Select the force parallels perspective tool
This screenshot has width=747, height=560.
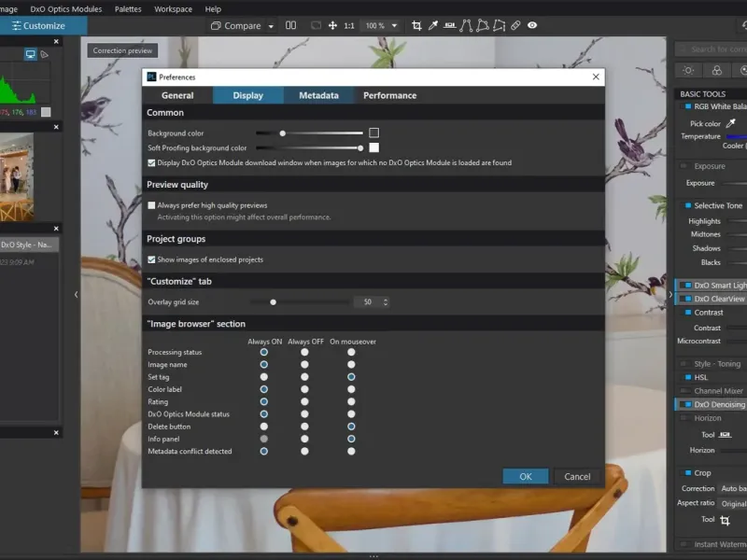466,26
